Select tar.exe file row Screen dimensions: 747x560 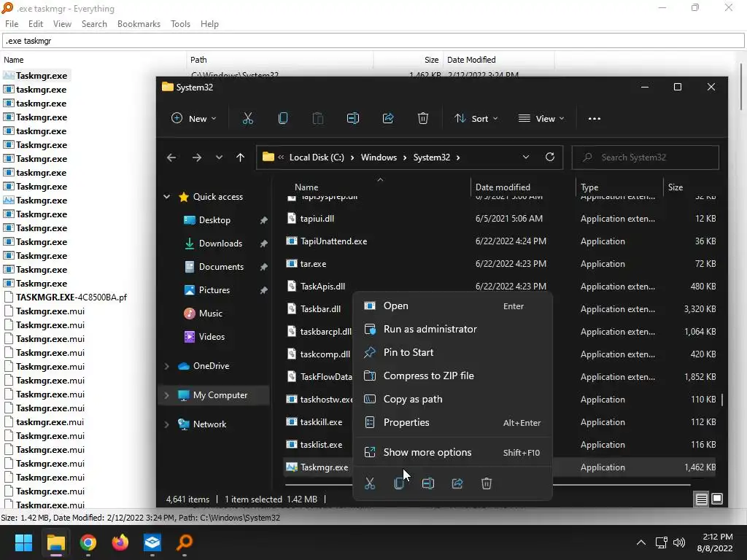coord(500,264)
